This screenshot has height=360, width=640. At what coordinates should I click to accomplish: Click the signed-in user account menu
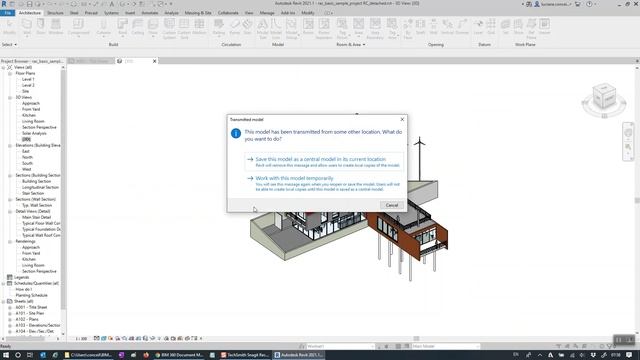pyautogui.click(x=553, y=4)
